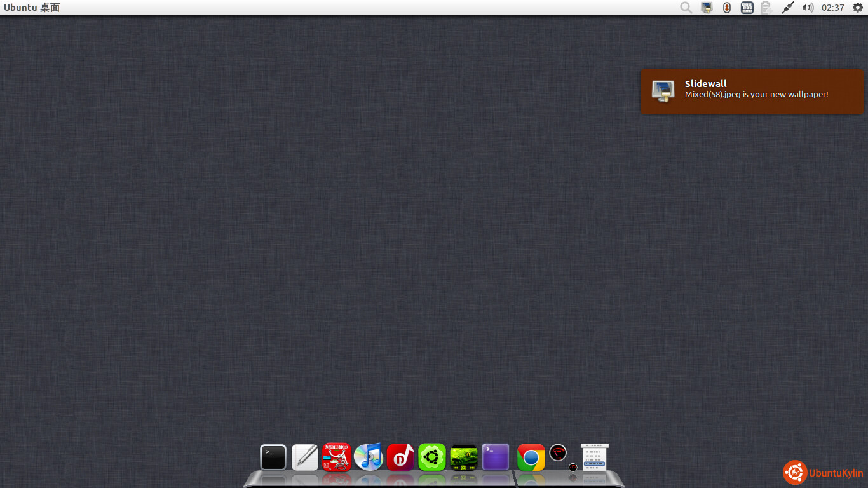Click the small red gauge dock icon
This screenshot has height=488, width=868.
(573, 468)
